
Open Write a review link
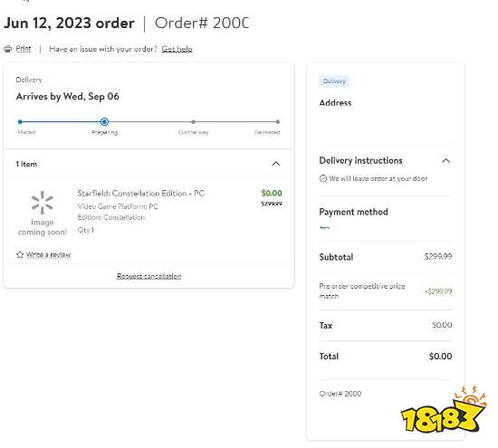[48, 254]
